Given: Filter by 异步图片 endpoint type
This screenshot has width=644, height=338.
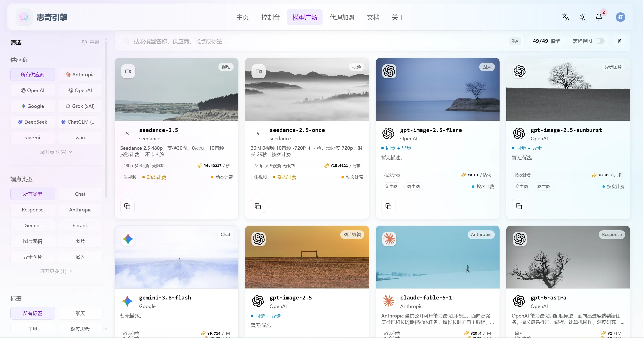Looking at the screenshot, I should click(32, 257).
